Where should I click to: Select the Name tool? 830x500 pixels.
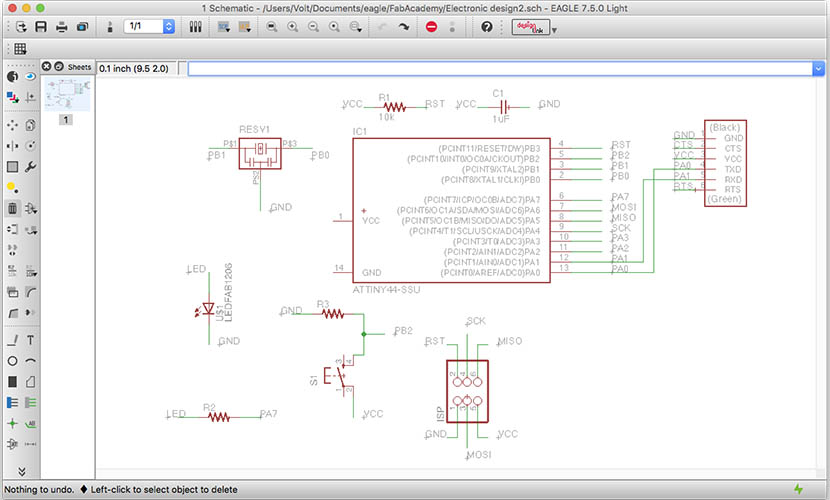[x=12, y=271]
